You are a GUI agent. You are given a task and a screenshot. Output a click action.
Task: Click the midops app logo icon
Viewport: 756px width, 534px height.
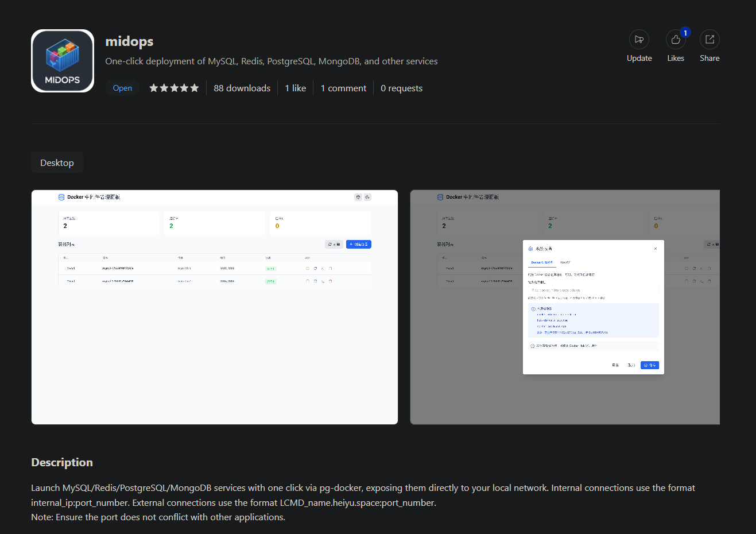coord(63,61)
